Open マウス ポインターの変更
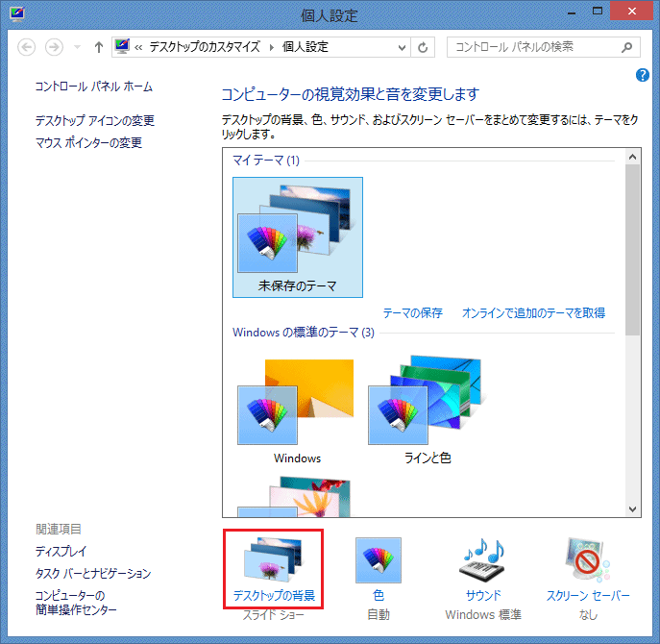The height and width of the screenshot is (644, 660). click(x=88, y=143)
